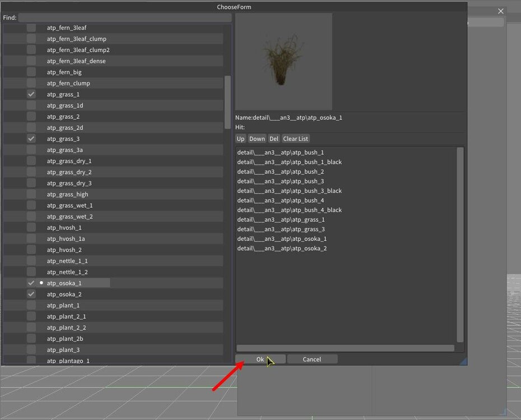
Task: Select atp_hvosh_1a row label
Action: click(66, 239)
